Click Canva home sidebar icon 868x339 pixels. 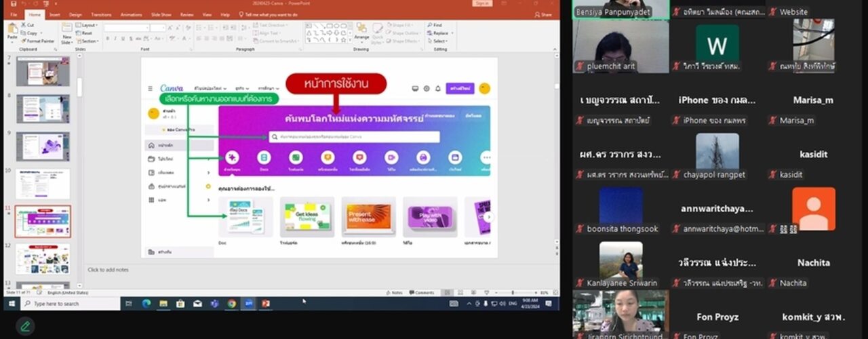point(150,145)
